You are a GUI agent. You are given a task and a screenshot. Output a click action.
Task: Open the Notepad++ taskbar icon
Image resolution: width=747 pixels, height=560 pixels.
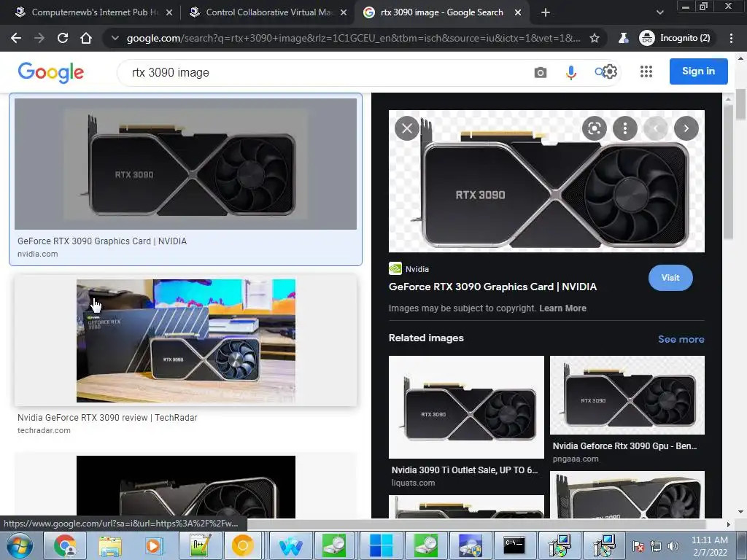(200, 545)
